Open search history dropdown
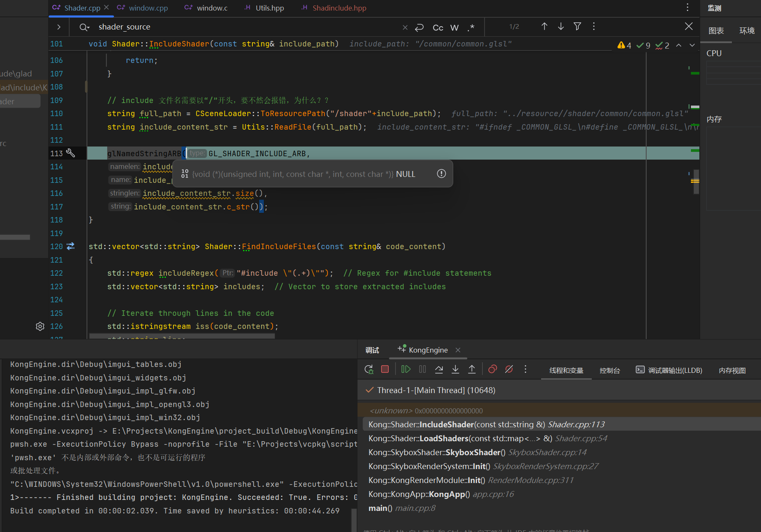761x532 pixels. 84,27
